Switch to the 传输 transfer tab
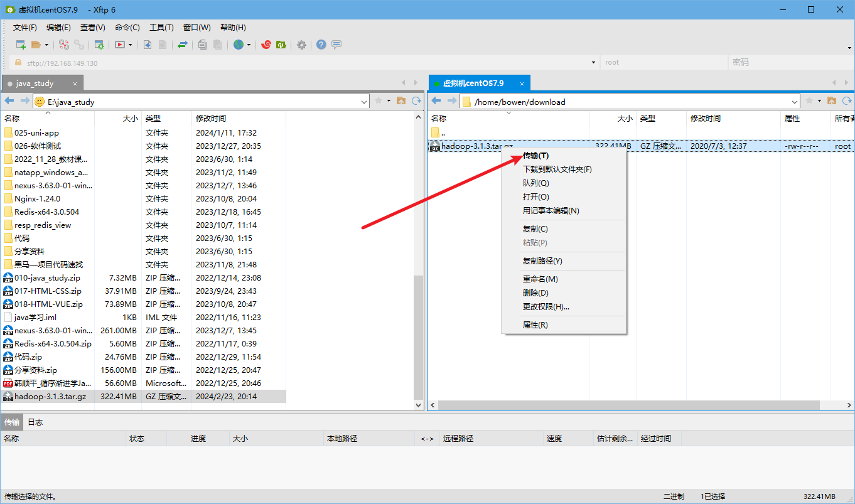Image resolution: width=855 pixels, height=504 pixels. 12,422
